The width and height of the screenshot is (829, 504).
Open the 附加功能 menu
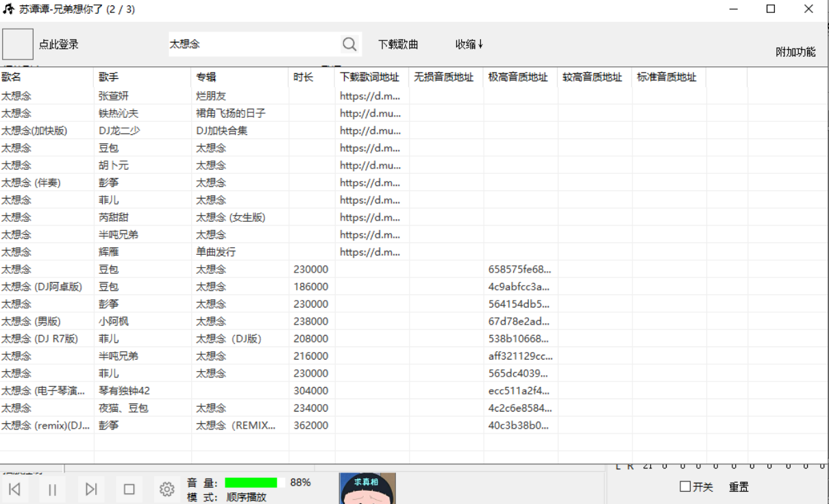point(795,52)
